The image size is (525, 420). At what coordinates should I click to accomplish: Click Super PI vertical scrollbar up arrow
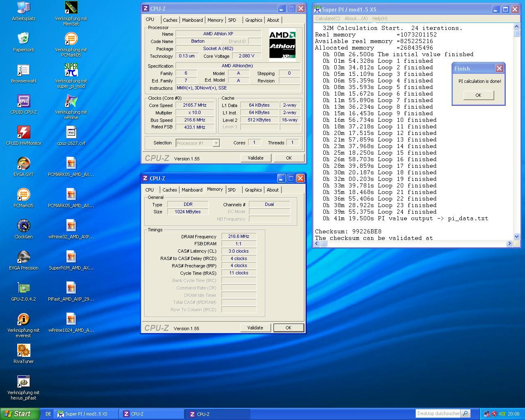[x=516, y=27]
